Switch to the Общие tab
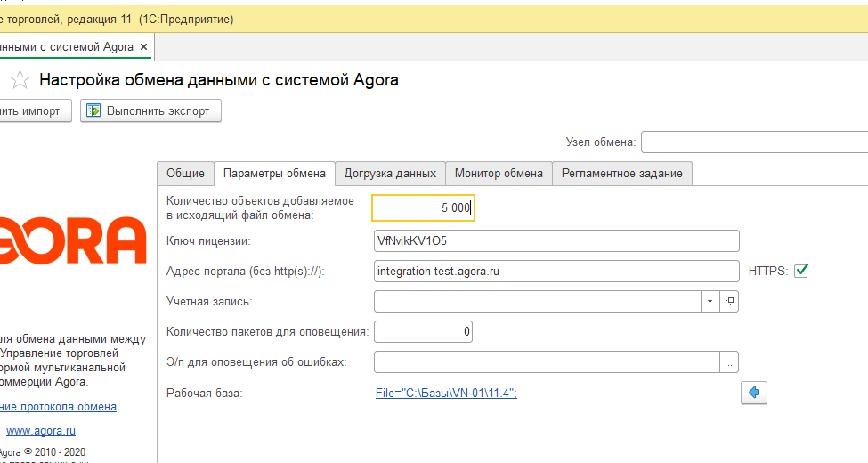Screen dimensions: 868x463 185,173
